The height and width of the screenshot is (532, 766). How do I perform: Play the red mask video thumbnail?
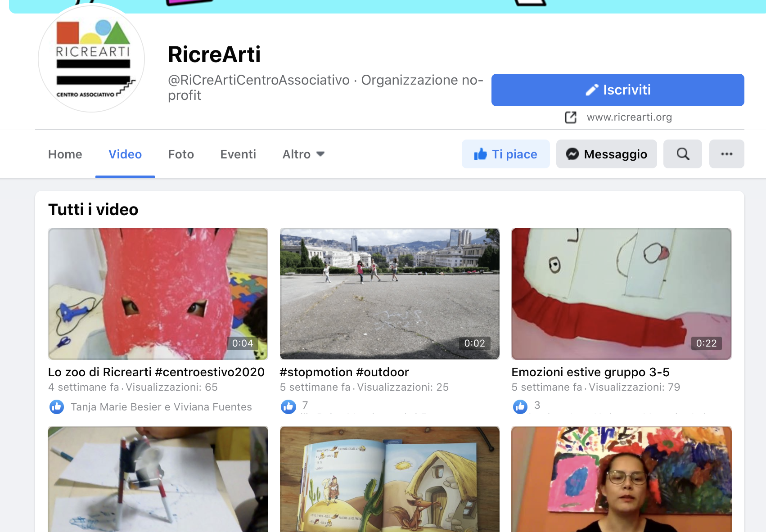(158, 294)
